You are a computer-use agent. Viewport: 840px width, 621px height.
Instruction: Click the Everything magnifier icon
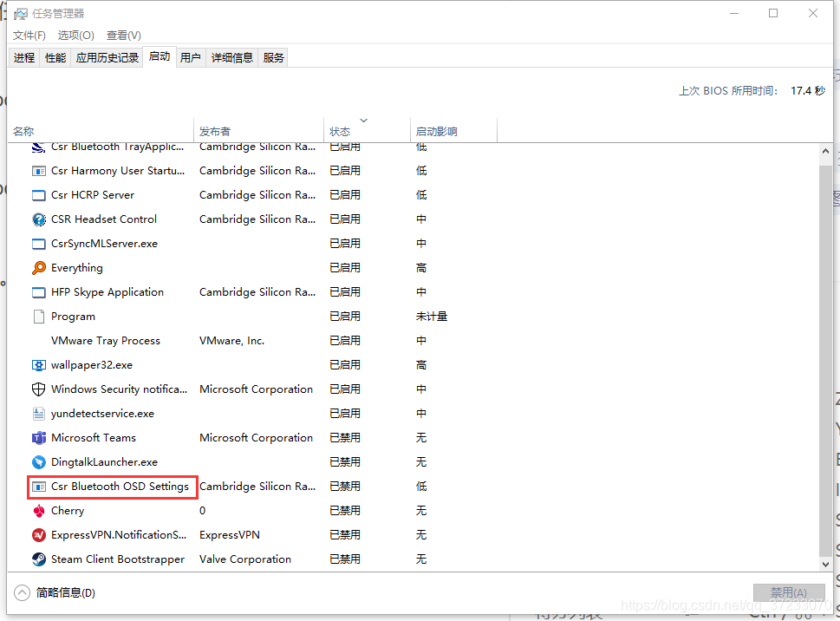pos(38,268)
